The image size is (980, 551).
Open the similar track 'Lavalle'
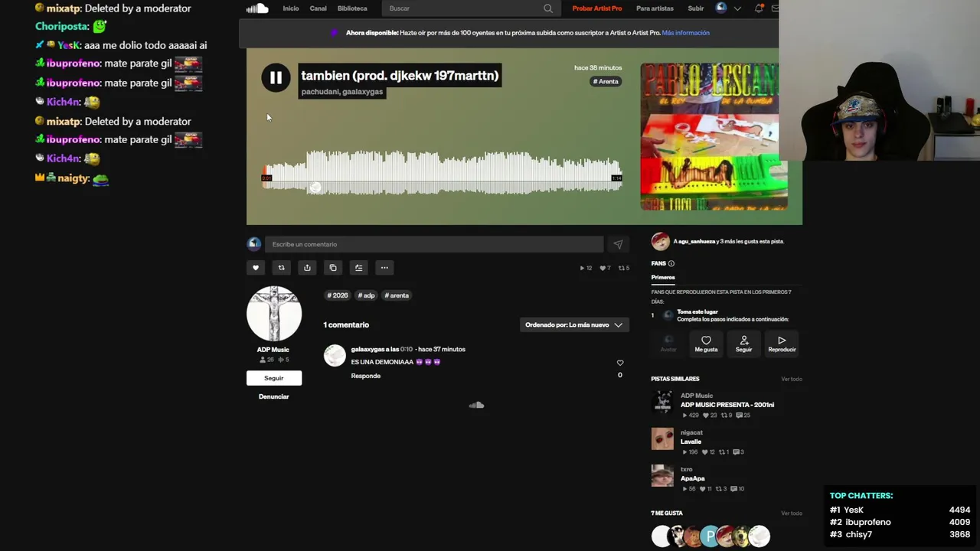click(691, 442)
